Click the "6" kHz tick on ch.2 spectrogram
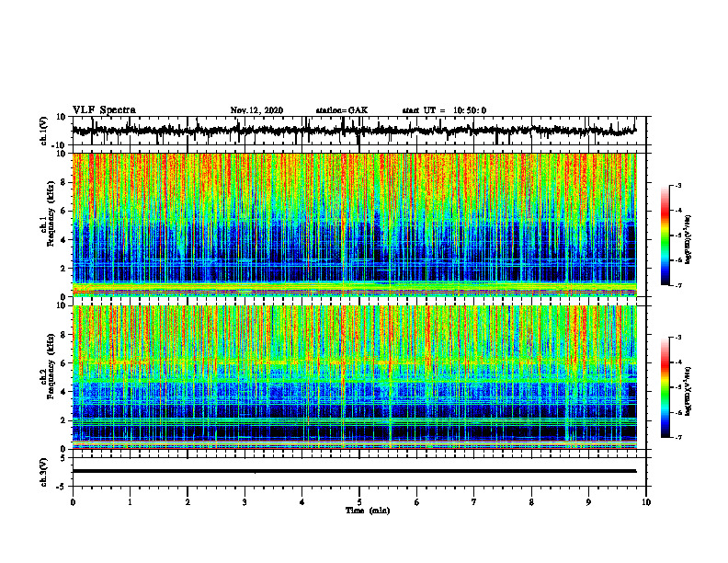 [x=63, y=363]
